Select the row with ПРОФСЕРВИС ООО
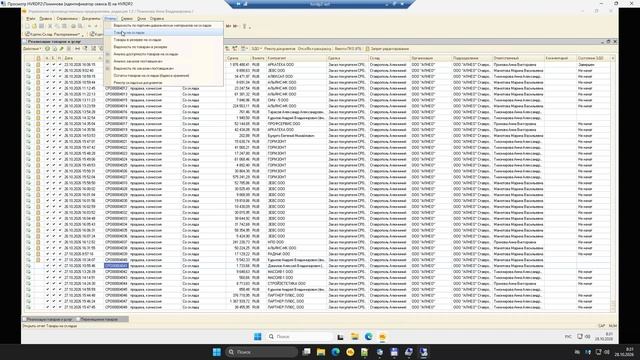The width and height of the screenshot is (640, 360). pyautogui.click(x=318, y=124)
